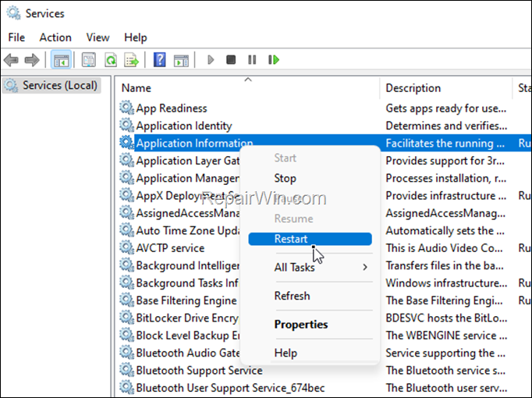Choose Help in the context menu
The image size is (532, 398).
(286, 353)
